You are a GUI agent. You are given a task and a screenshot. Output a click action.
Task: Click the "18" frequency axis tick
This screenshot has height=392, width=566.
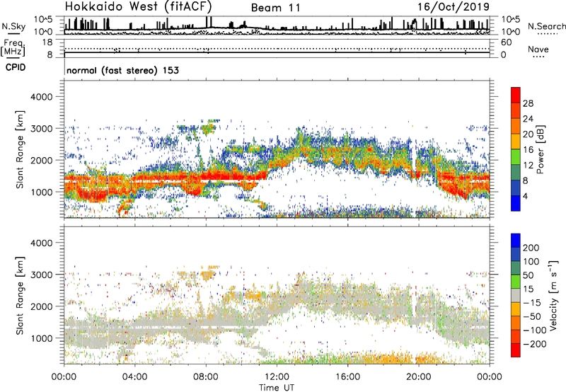pyautogui.click(x=47, y=42)
